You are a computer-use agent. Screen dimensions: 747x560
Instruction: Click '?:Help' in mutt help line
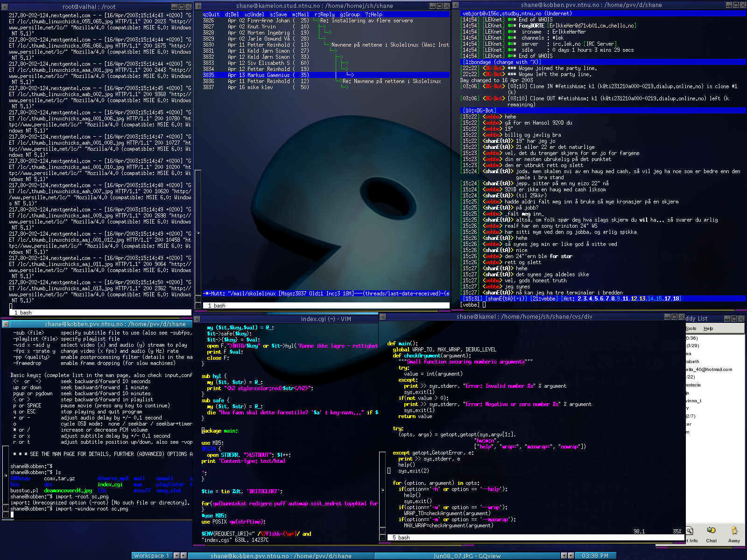tap(373, 14)
